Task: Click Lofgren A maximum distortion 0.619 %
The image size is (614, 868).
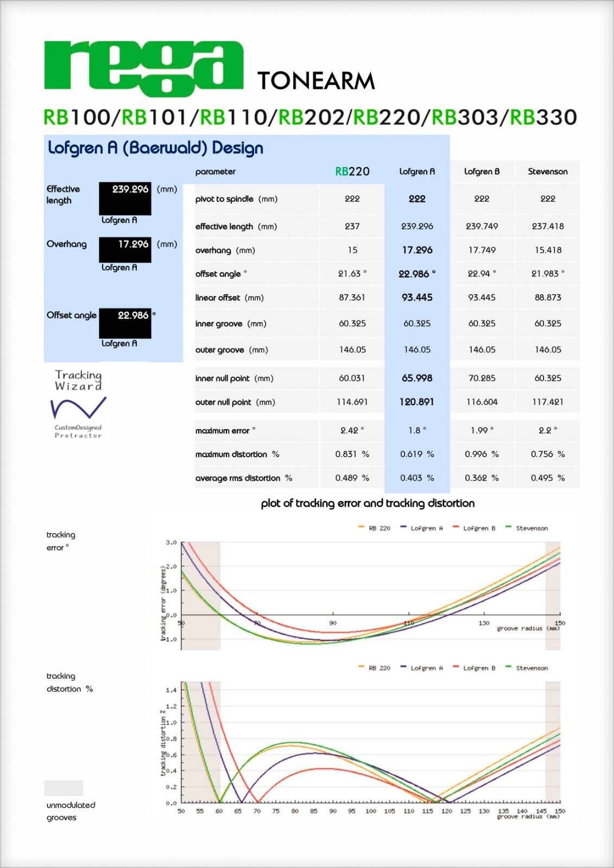Action: [x=417, y=454]
